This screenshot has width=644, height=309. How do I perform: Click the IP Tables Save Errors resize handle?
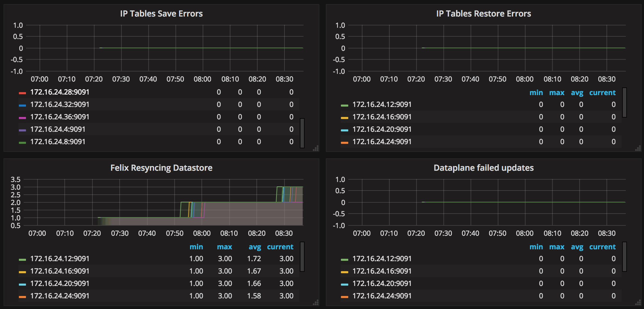(x=316, y=148)
